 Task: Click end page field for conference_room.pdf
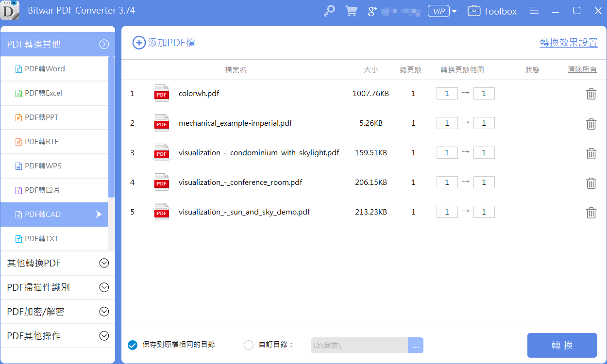click(484, 182)
